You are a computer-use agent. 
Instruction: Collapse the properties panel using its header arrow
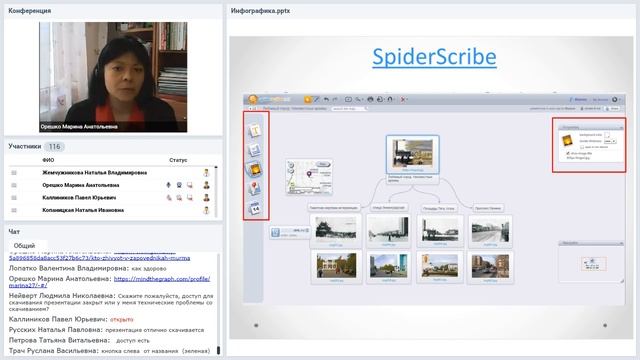click(x=621, y=128)
